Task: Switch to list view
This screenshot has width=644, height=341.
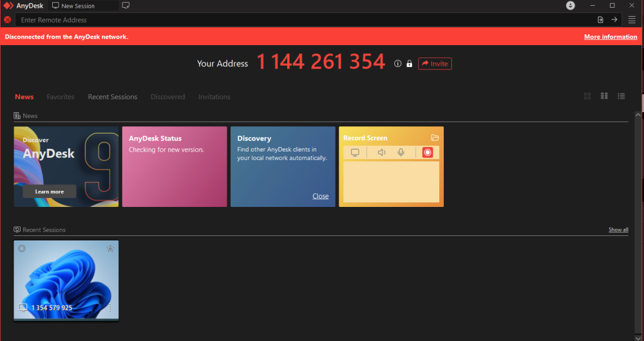Action: click(x=621, y=96)
